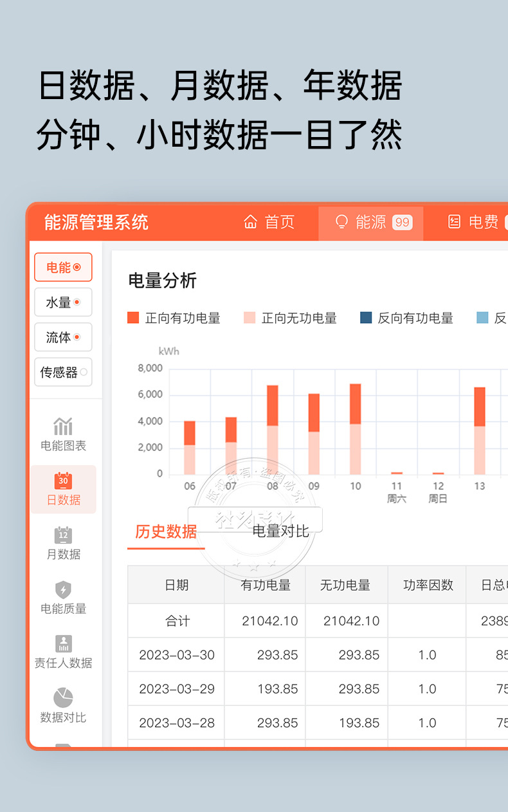Screen dimensions: 508x812
Task: Click the 日期 column header
Action: 176,585
